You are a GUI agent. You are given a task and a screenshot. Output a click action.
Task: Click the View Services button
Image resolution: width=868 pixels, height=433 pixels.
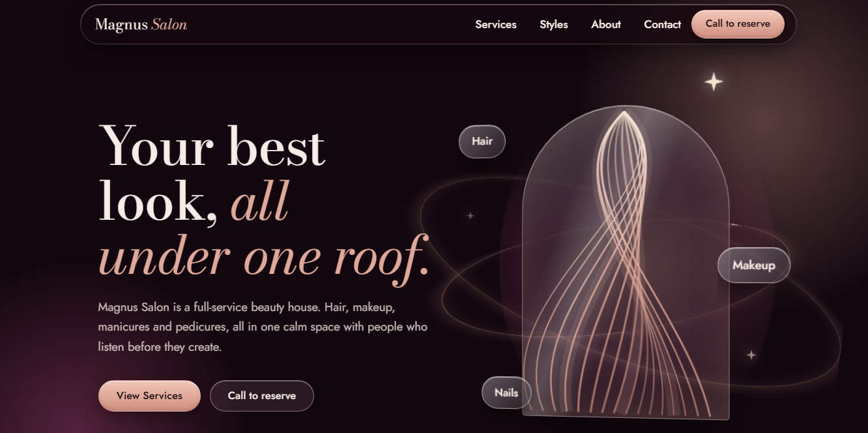(x=149, y=396)
